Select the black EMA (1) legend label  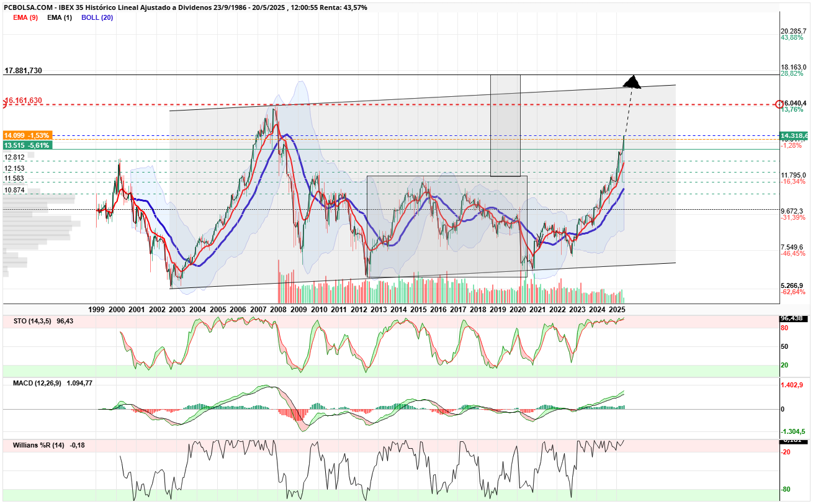(x=60, y=17)
